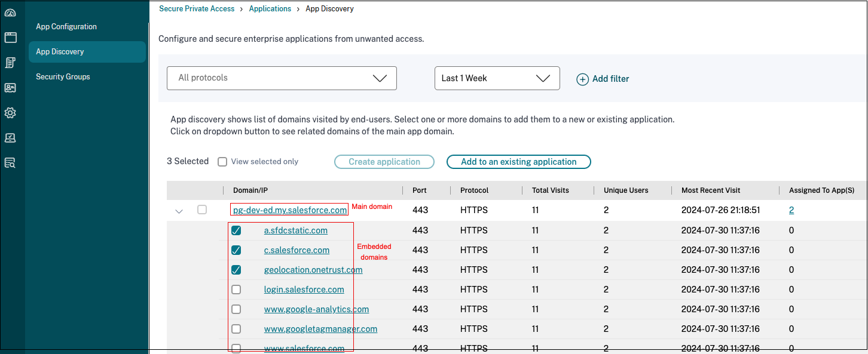Collapse the pg-dev-ed.my.salesforce.com row chevron
This screenshot has height=354, width=868.
(x=179, y=211)
